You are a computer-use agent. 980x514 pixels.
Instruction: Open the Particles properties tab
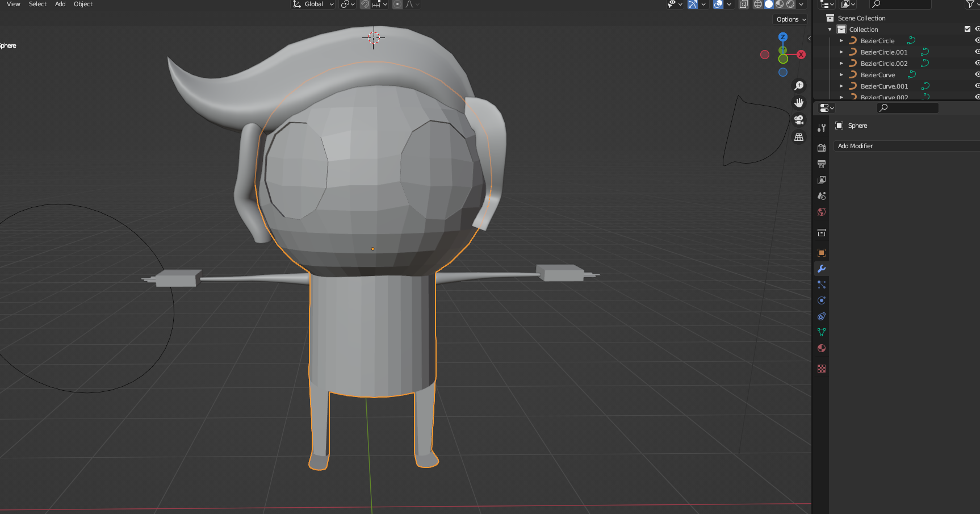tap(822, 285)
